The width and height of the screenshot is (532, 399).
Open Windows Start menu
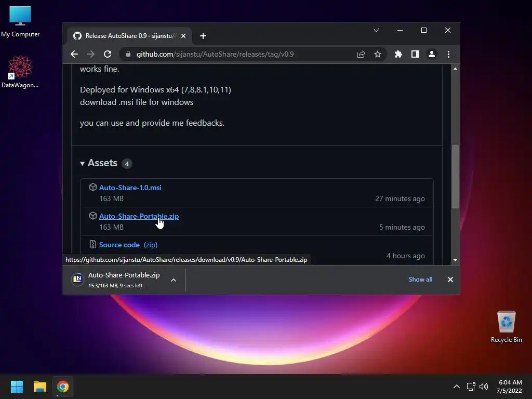tap(17, 387)
